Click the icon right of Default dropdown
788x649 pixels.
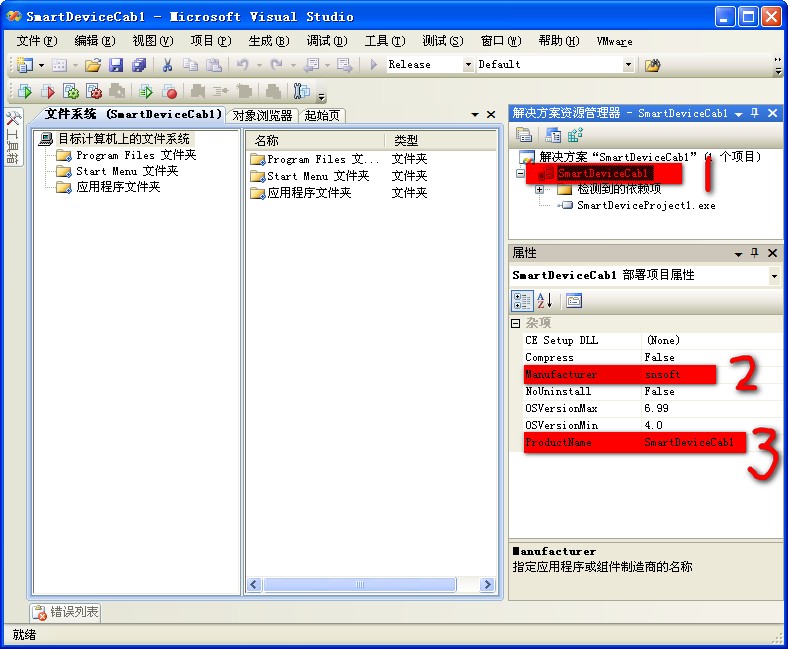point(652,65)
